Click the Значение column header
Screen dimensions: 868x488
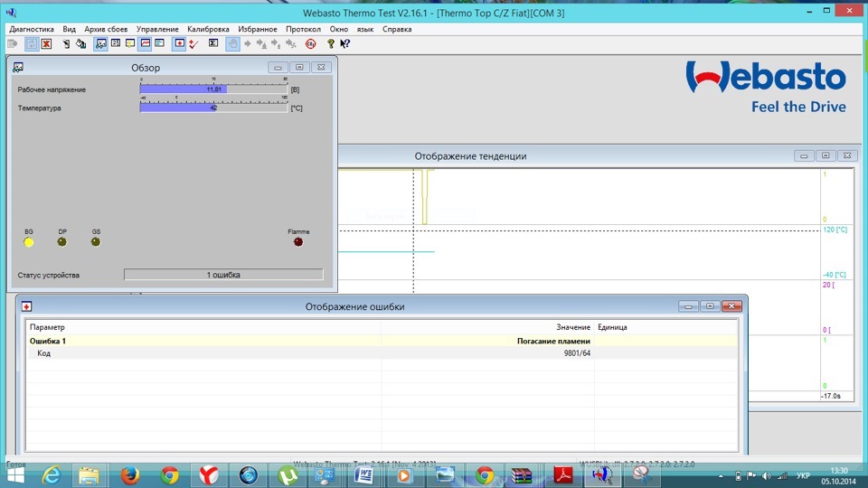[x=487, y=327]
